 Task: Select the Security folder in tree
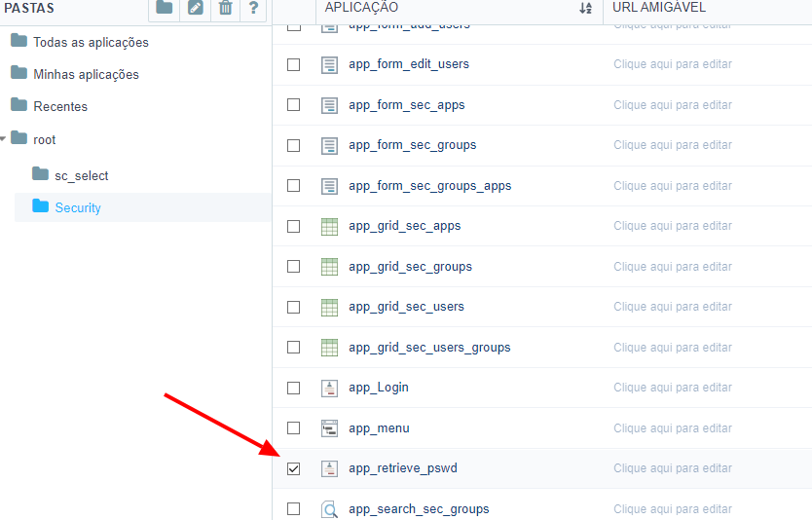(77, 207)
